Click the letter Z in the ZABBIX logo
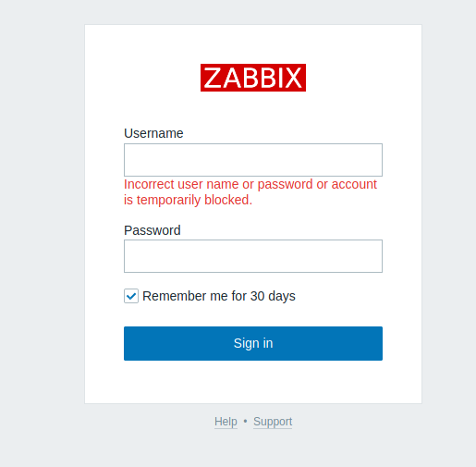 coord(212,78)
